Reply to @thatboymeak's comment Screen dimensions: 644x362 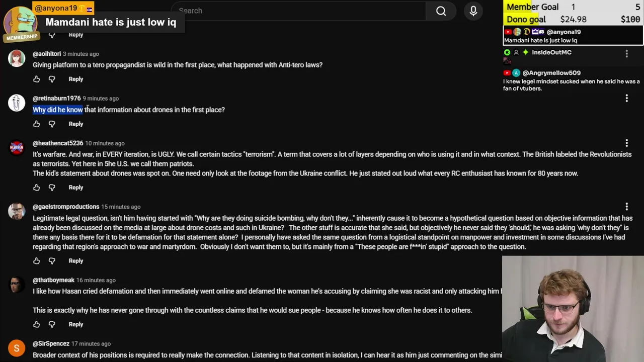76,324
